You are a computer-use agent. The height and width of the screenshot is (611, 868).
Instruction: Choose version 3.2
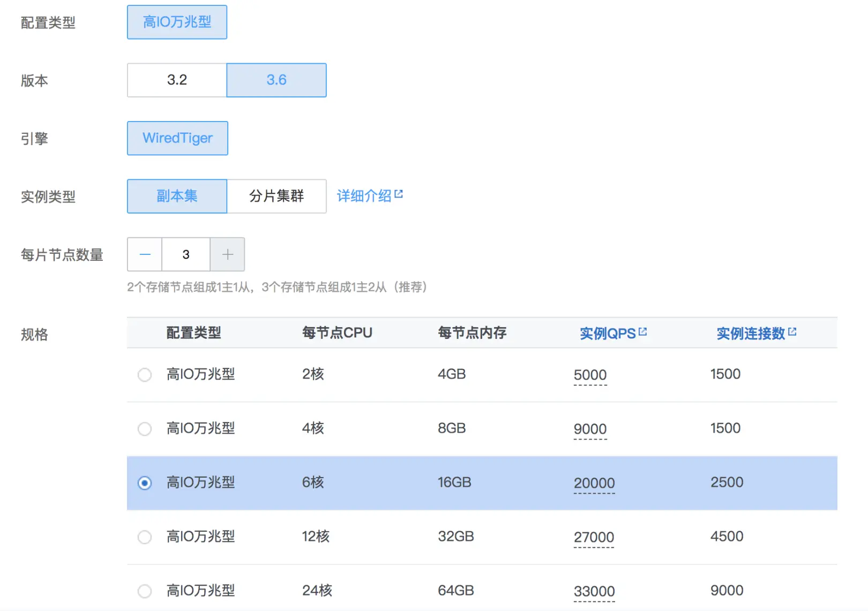177,80
